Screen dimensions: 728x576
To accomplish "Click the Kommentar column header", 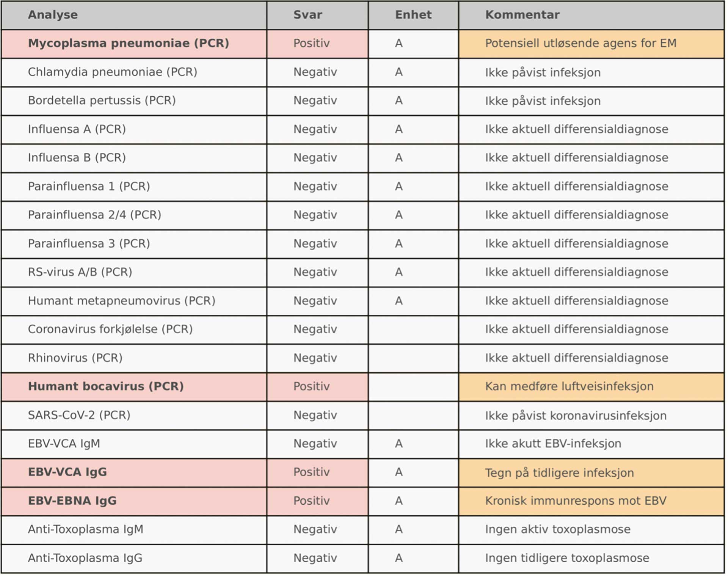I will pos(522,15).
